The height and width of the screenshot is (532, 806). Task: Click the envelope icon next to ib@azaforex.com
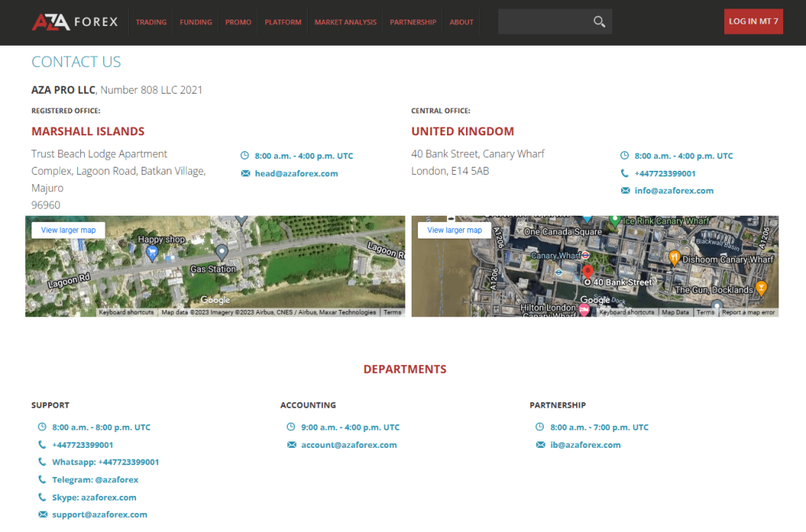[540, 445]
